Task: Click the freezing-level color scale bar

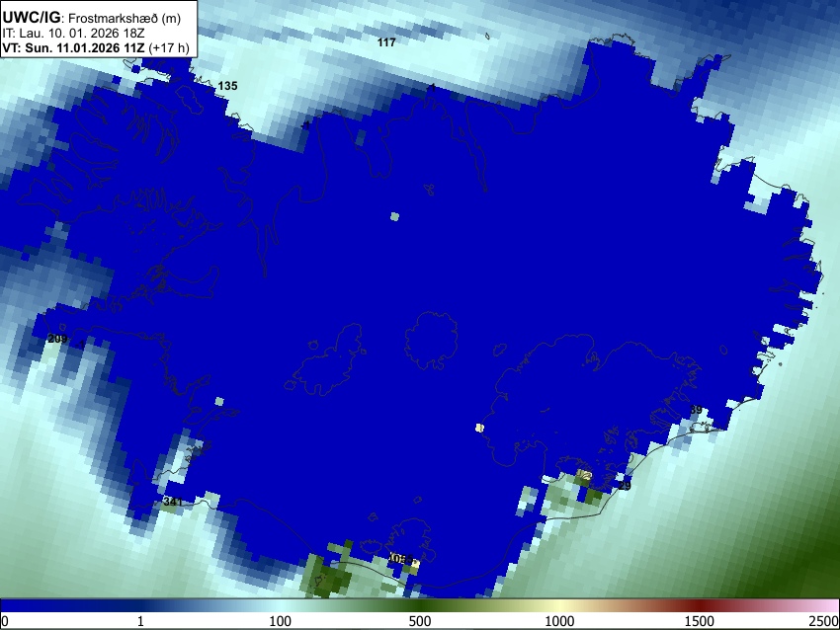Action: [x=420, y=605]
